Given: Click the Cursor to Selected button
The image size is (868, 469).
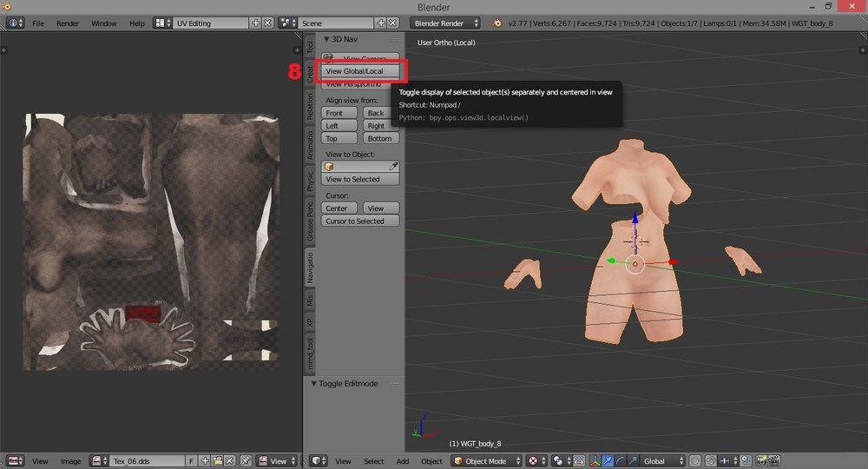Looking at the screenshot, I should [360, 221].
